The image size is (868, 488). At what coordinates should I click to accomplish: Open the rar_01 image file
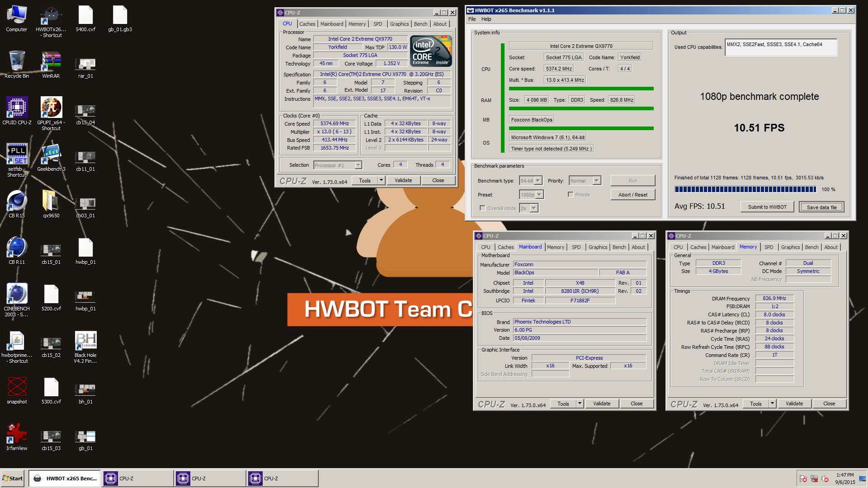pyautogui.click(x=85, y=67)
